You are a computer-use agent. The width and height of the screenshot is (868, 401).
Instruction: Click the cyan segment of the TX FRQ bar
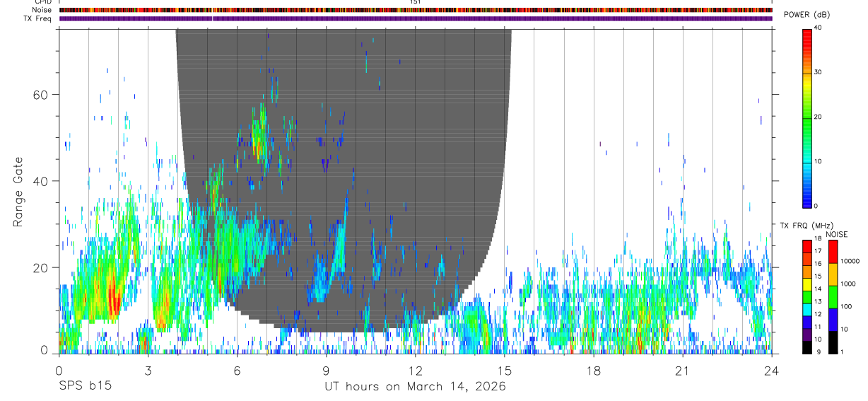[x=807, y=308]
